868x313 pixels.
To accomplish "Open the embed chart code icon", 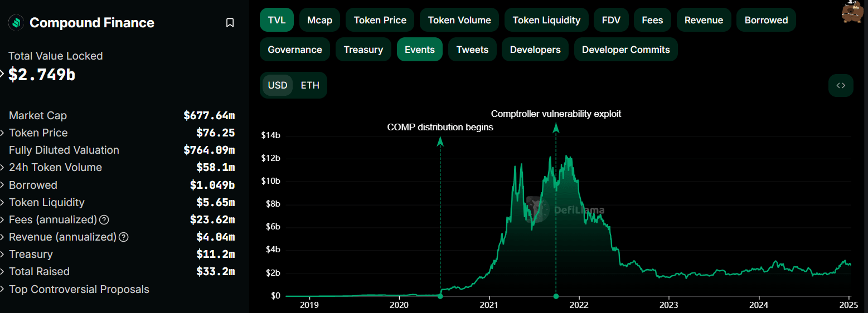I will click(x=841, y=85).
